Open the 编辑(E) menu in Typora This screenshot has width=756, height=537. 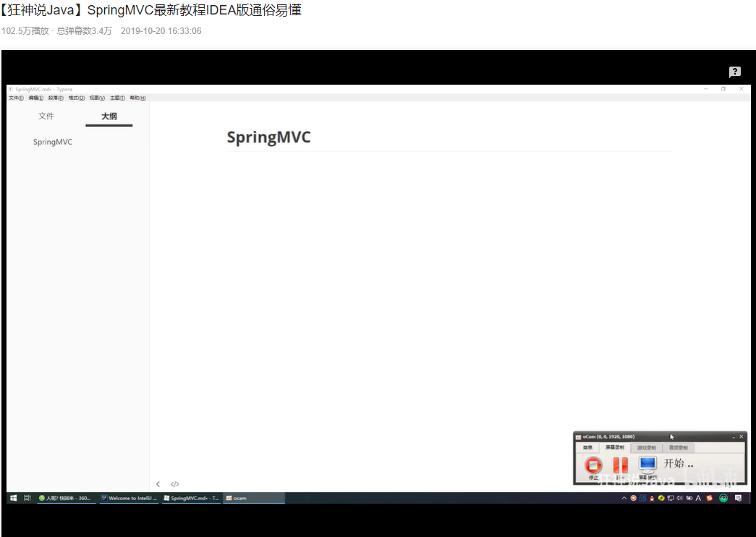(36, 98)
